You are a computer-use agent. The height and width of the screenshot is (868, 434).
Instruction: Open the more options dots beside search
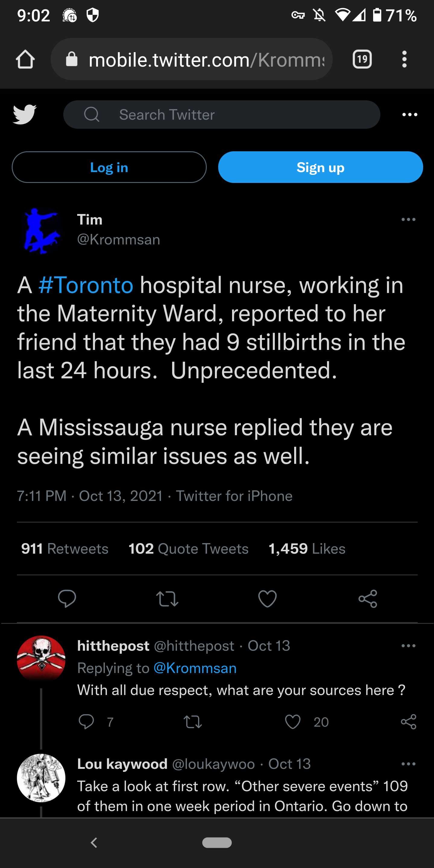410,115
